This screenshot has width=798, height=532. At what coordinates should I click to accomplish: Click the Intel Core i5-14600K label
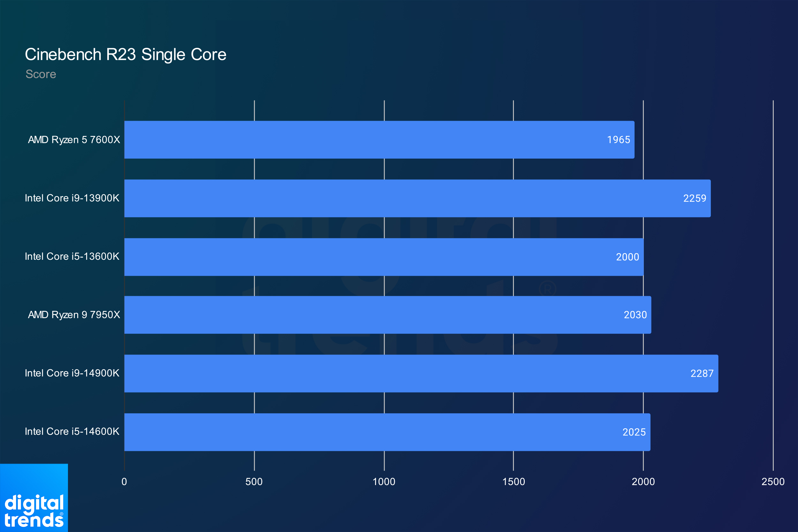point(72,431)
